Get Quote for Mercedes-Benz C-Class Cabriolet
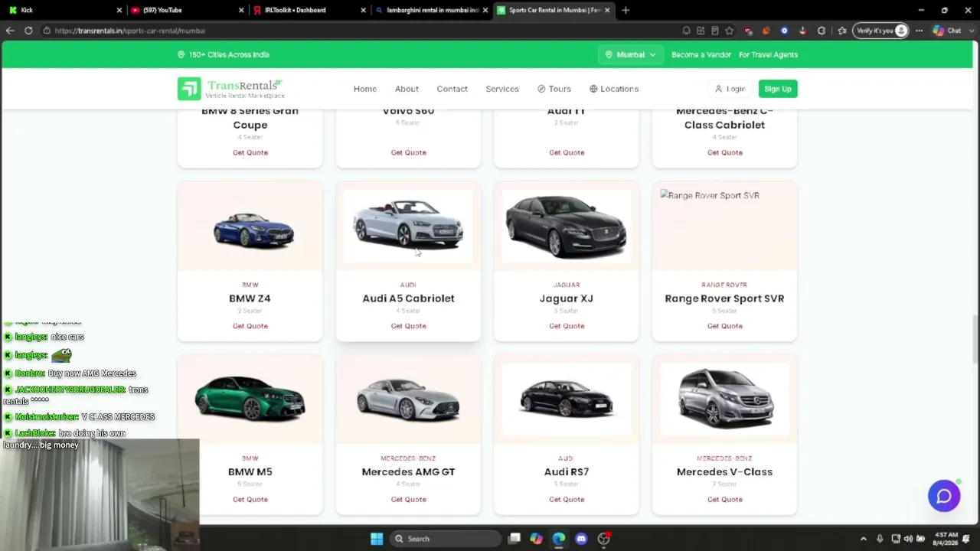The width and height of the screenshot is (980, 551). [724, 152]
